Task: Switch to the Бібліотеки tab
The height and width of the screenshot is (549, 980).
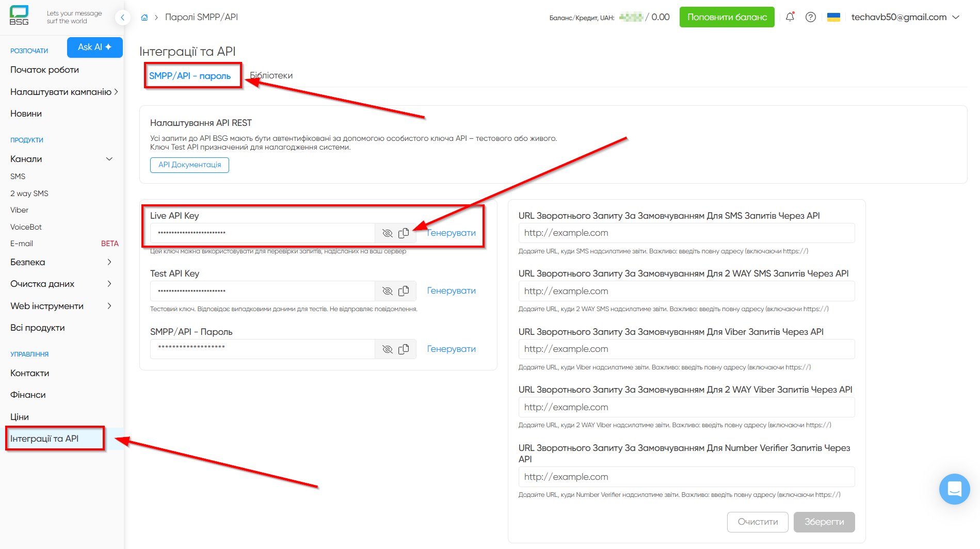Action: pos(271,75)
